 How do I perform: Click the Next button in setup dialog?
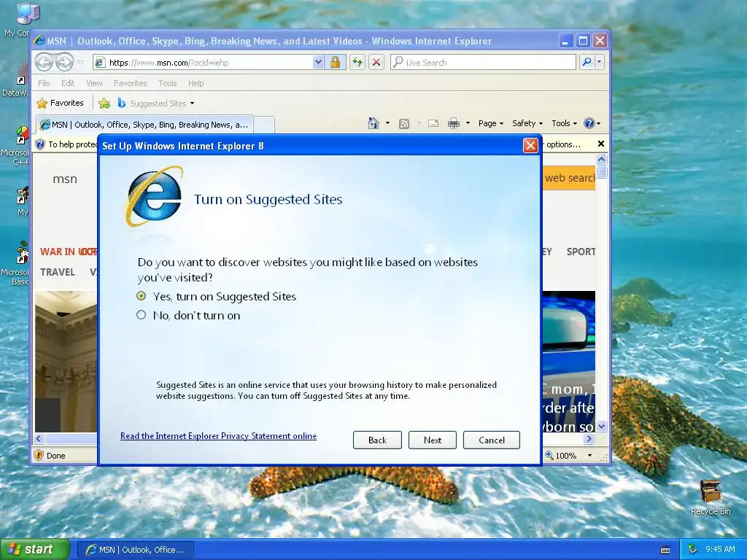pyautogui.click(x=432, y=440)
